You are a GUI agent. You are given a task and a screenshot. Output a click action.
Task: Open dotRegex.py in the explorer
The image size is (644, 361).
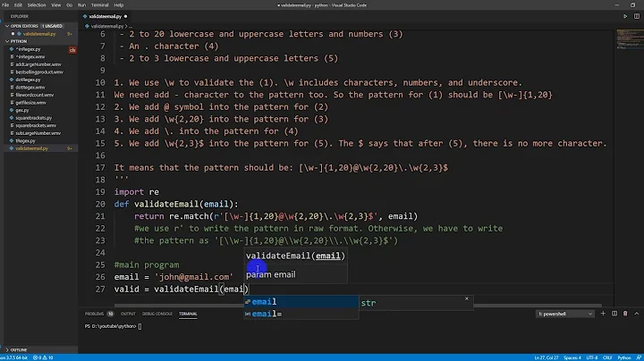point(28,80)
